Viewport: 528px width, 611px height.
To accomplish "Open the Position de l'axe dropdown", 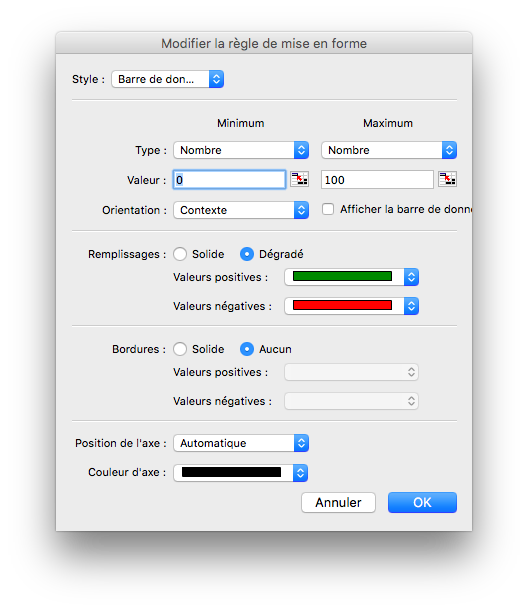I will pos(241,443).
